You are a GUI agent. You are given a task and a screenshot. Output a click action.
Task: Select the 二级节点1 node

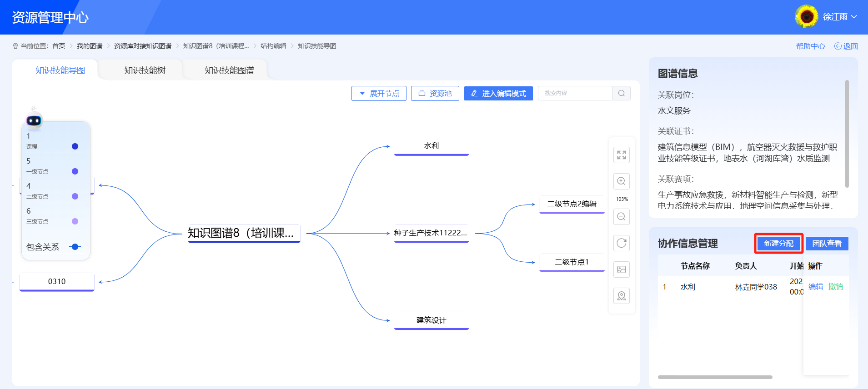click(572, 262)
